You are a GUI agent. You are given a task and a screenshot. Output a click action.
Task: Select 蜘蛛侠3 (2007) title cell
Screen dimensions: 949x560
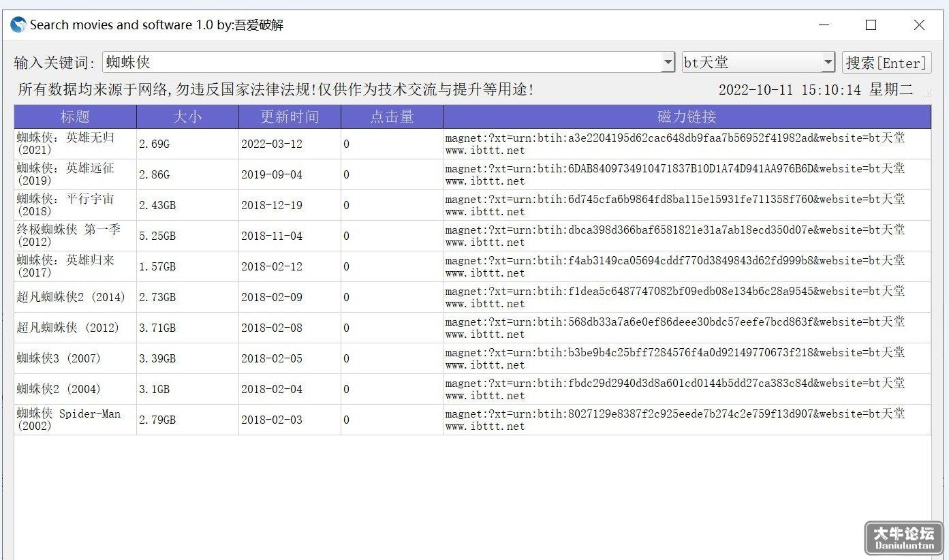75,358
